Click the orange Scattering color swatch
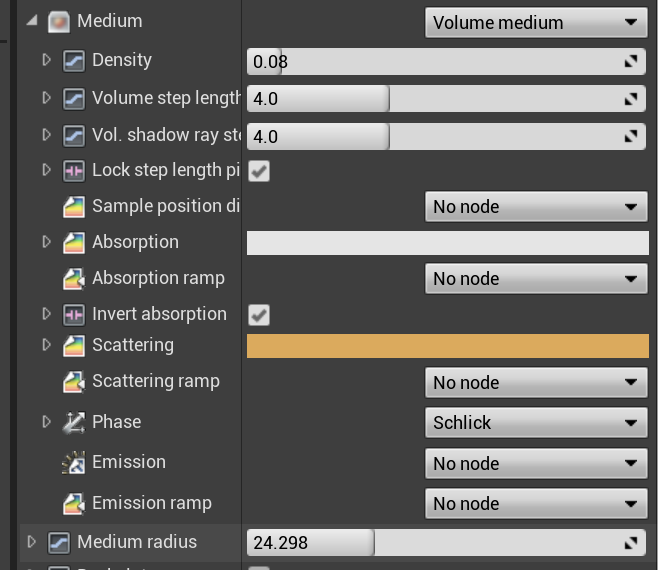Screen dimensions: 658x570 coord(447,346)
